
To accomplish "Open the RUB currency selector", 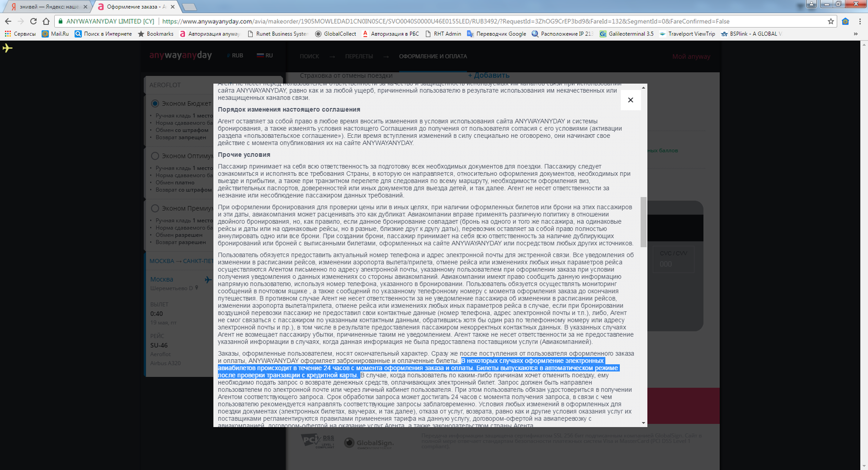I will [x=236, y=55].
